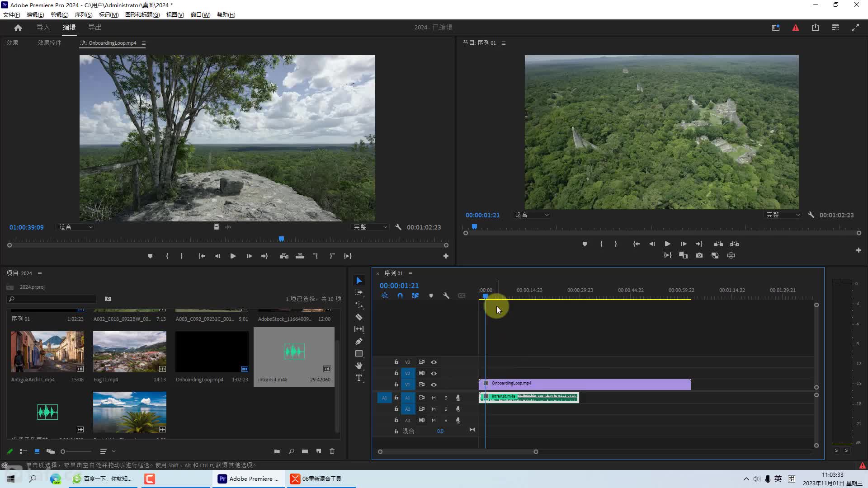This screenshot has height=488, width=868.
Task: Open the 剪辑(C) menu
Action: tap(60, 15)
